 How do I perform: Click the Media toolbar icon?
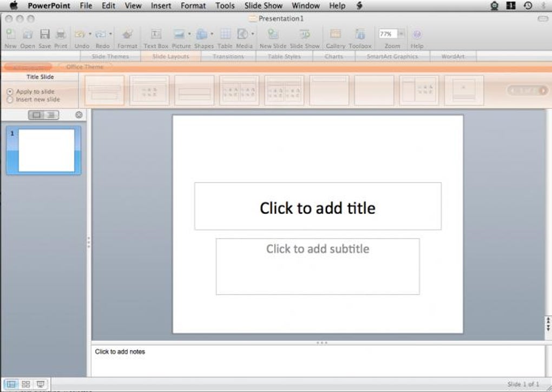point(242,34)
